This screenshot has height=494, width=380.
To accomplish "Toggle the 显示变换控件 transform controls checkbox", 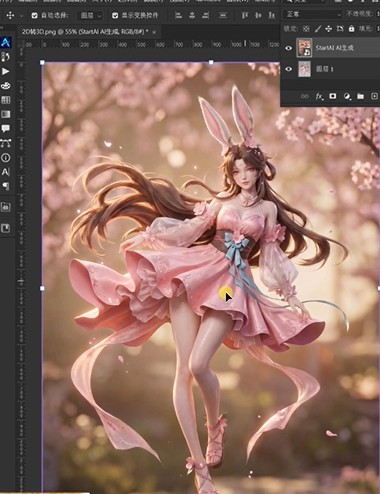I will point(115,15).
